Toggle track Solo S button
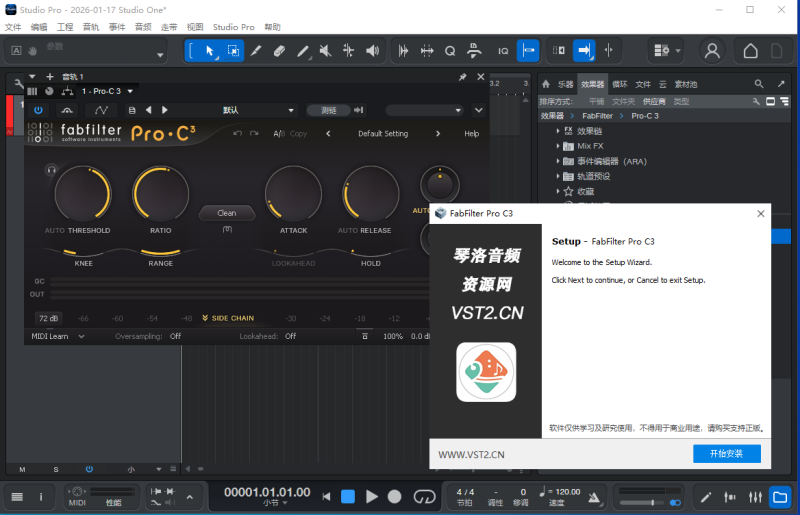 coord(56,469)
